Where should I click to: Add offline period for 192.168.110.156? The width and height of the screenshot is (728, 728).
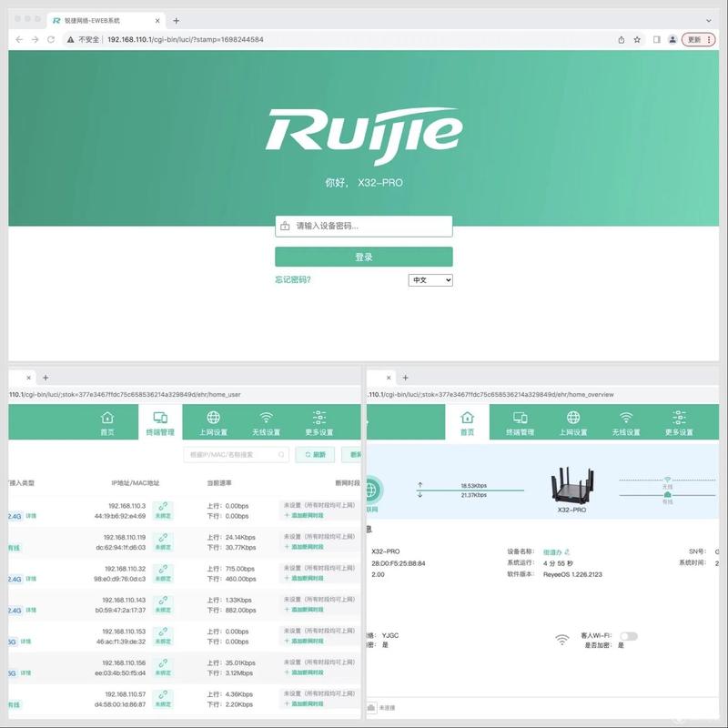(x=304, y=672)
